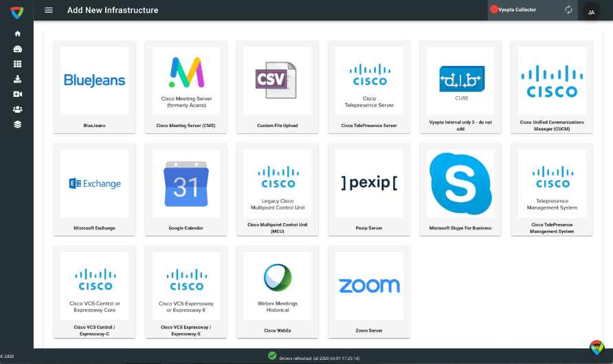Viewport: 613px width, 364px height.
Task: Open the JA user avatar menu
Action: point(591,12)
